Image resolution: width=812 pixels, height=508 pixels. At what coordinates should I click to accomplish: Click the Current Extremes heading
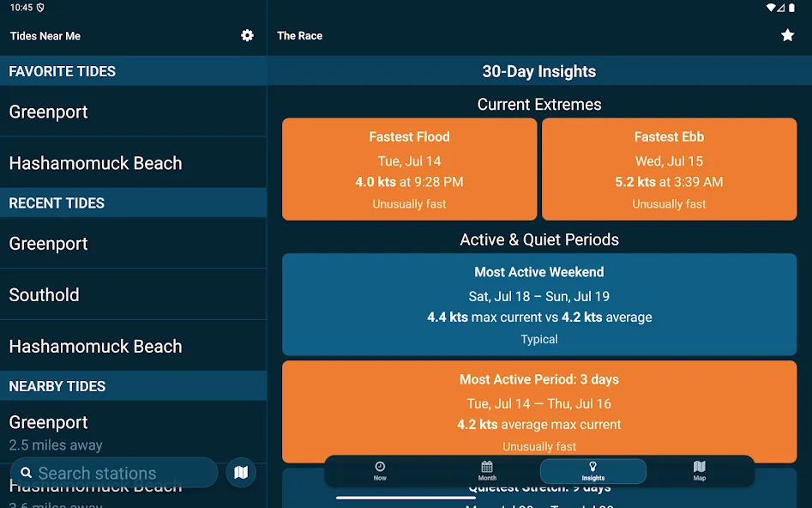[539, 104]
